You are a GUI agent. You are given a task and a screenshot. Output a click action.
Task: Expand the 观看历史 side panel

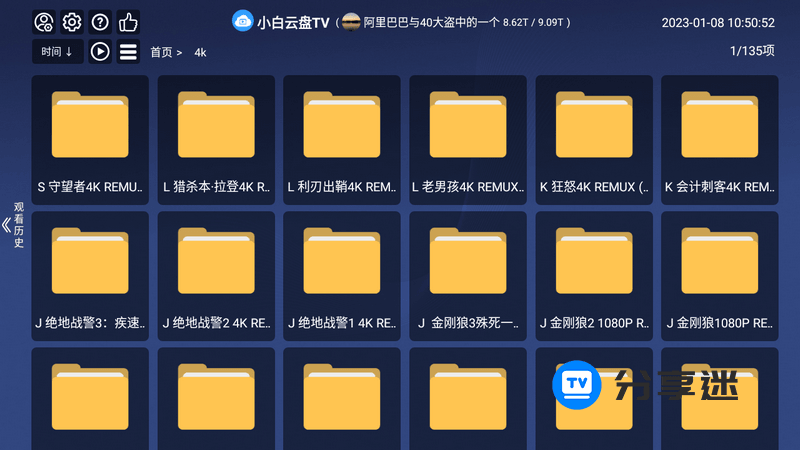[x=12, y=225]
